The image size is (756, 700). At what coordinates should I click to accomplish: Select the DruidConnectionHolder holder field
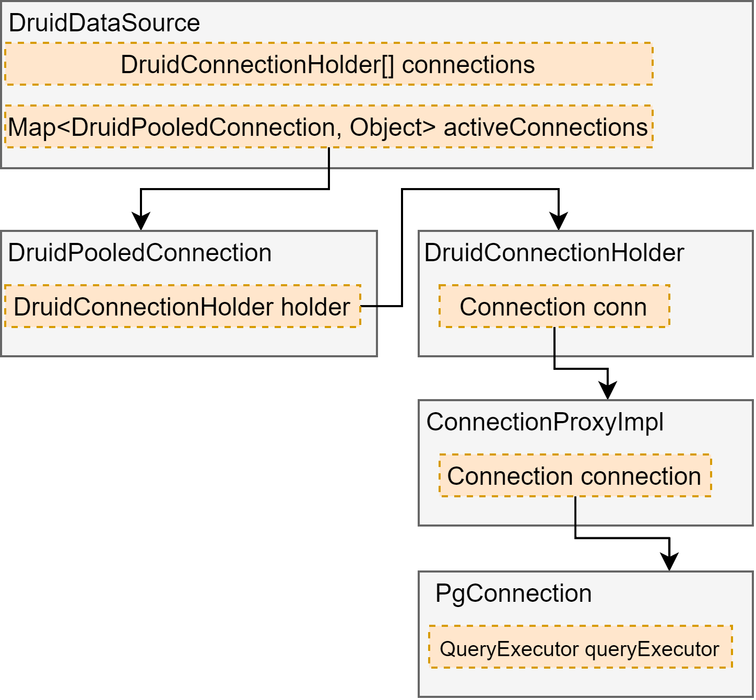click(183, 306)
